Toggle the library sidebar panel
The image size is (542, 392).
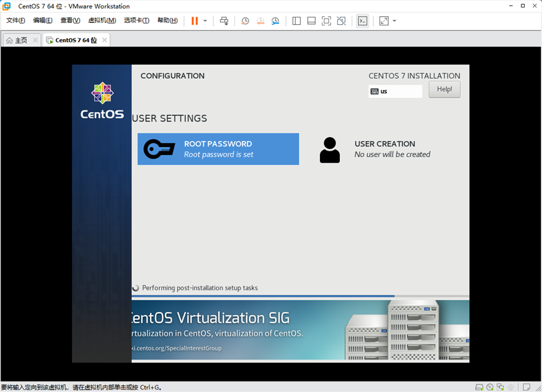(296, 20)
